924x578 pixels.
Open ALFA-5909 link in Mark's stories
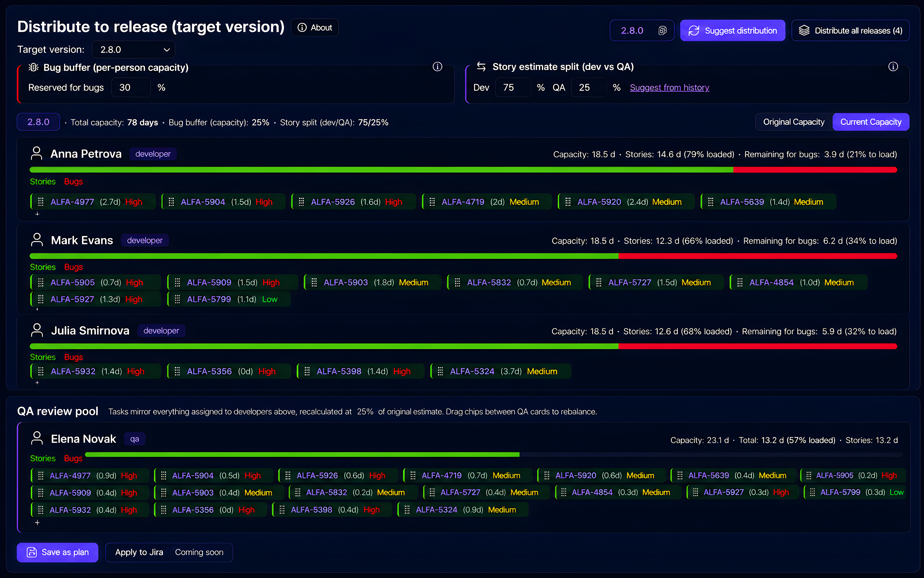pos(209,282)
